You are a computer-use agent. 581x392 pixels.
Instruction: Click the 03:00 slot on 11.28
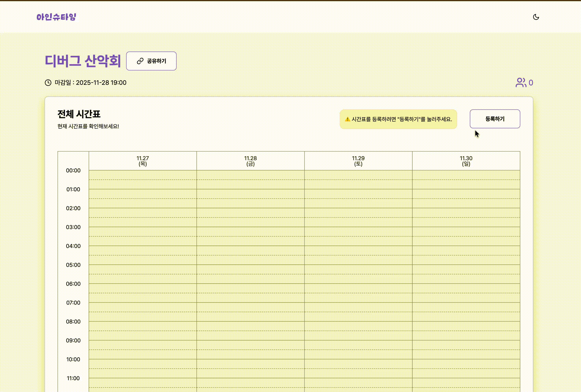250,232
